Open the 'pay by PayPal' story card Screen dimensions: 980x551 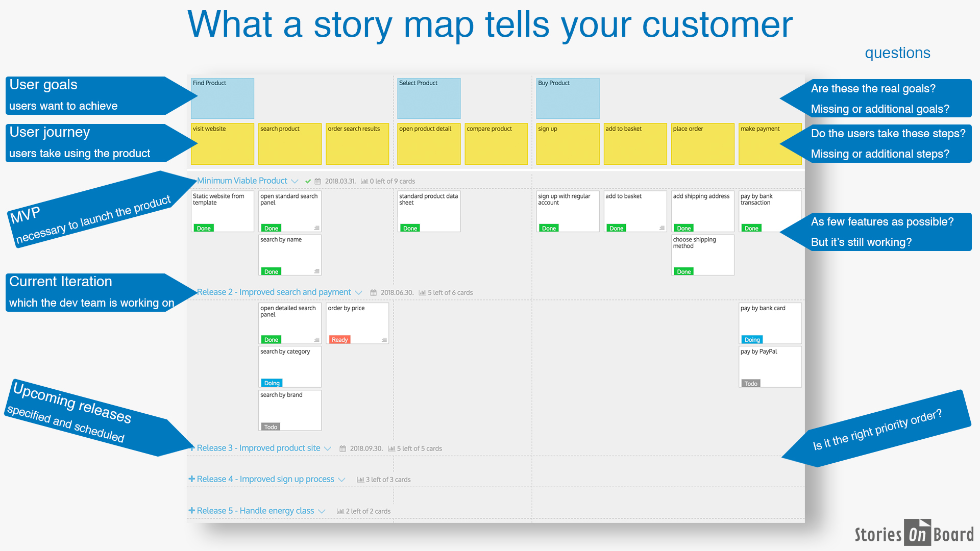point(770,366)
